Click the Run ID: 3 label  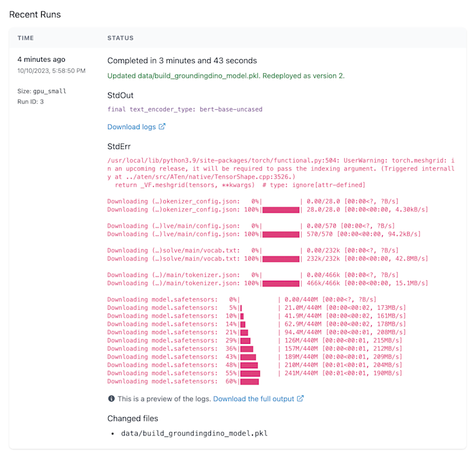(x=30, y=102)
